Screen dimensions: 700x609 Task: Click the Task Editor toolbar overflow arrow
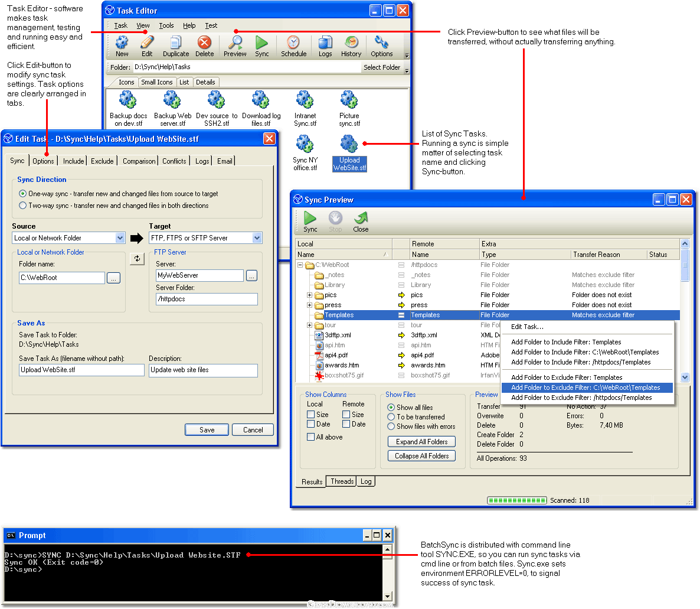(x=407, y=56)
